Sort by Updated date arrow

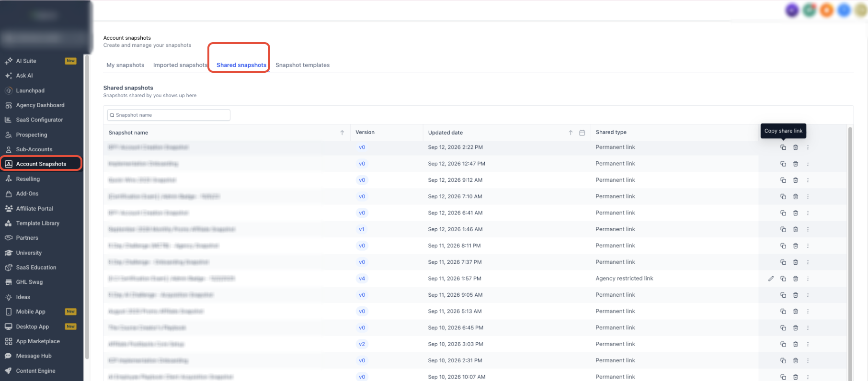(x=571, y=133)
